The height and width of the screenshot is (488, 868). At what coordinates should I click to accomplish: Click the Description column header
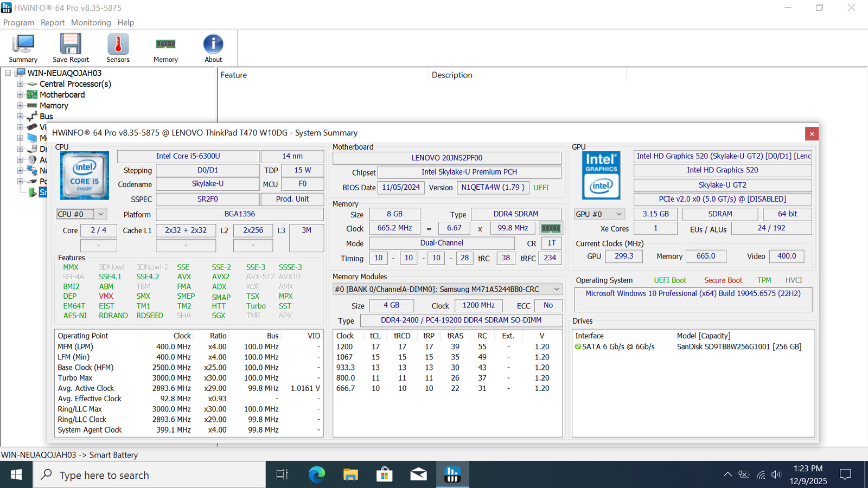coord(527,75)
